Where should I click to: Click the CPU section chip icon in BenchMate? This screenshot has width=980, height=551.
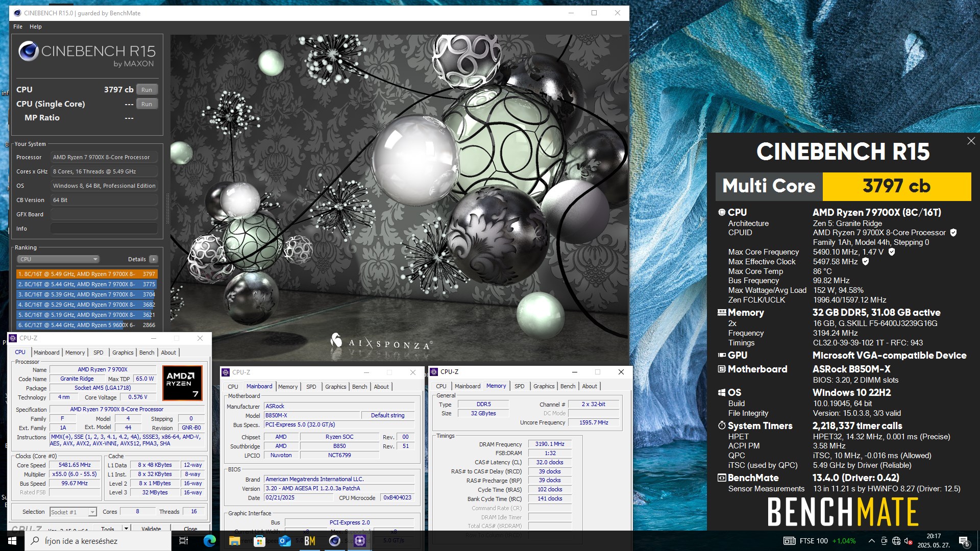point(722,212)
